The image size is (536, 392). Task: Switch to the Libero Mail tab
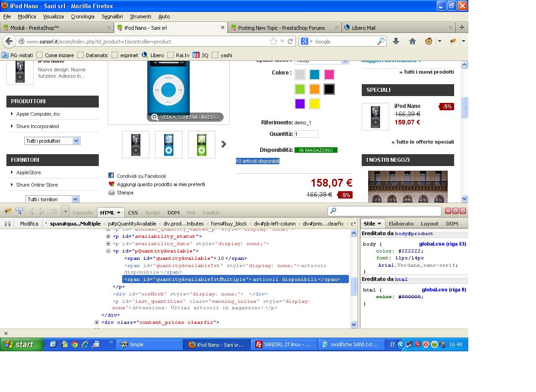[398, 28]
